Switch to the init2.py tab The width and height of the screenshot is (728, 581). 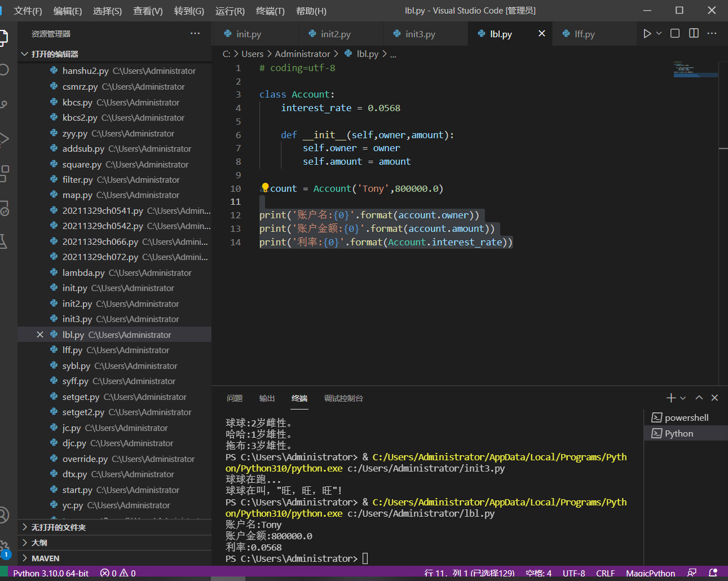coord(335,34)
